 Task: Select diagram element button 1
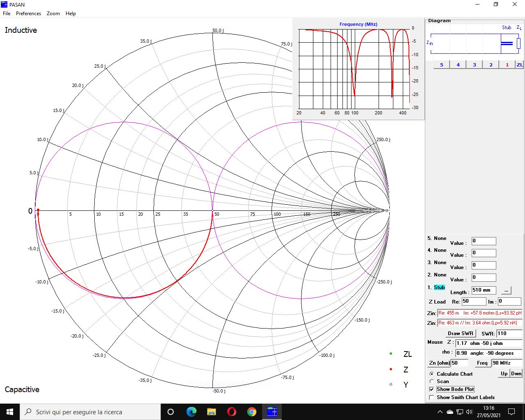(507, 65)
